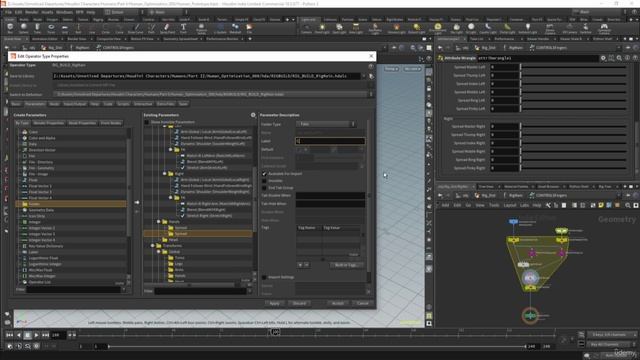Click the large circular node in network
The width and height of the screenshot is (640, 360).
[530, 278]
